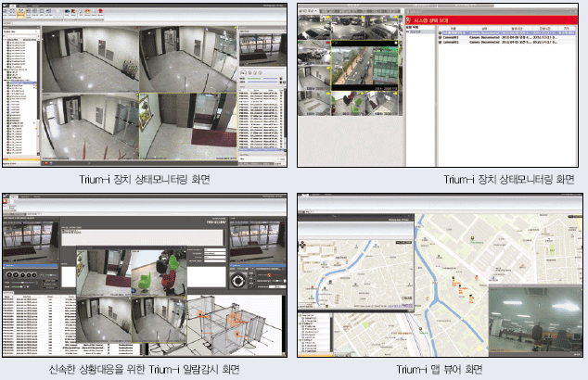This screenshot has height=380, width=588.
Task: Click the PTZ direction wheel in the alarm monitoring screen
Action: point(239,279)
